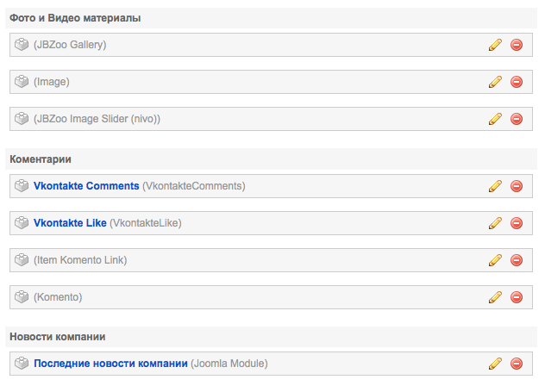Edit the Item Komento Link element
Viewport: 545px width, 392px height.
495,260
